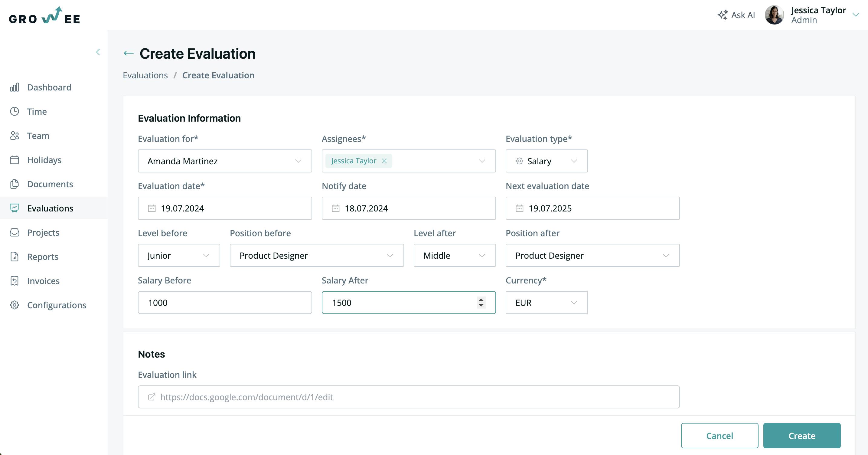Click the Projects sidebar icon
The image size is (868, 455).
click(15, 232)
